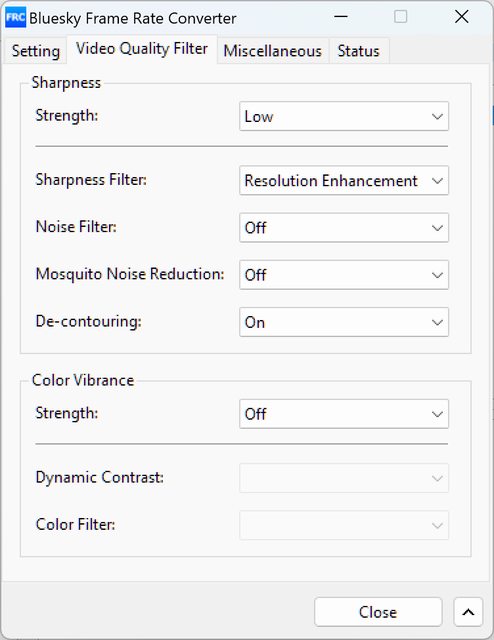The image size is (494, 640).
Task: Click the chevron arrow of Sharpness Filter
Action: [437, 181]
